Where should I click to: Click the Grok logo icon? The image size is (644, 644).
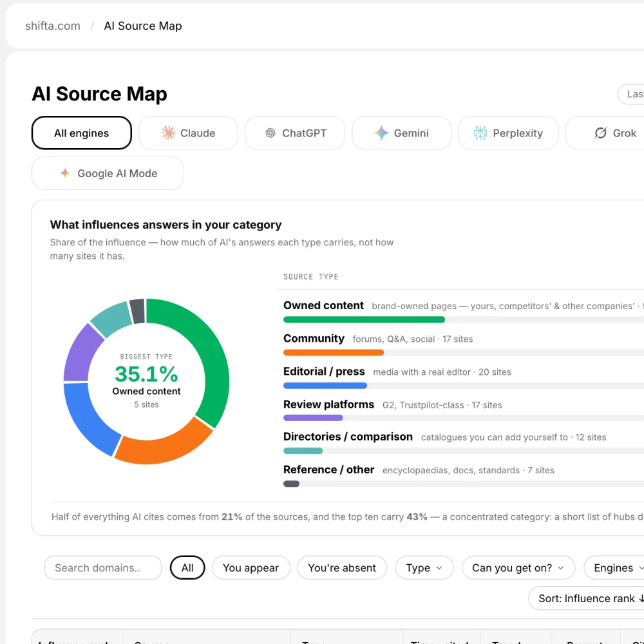600,133
